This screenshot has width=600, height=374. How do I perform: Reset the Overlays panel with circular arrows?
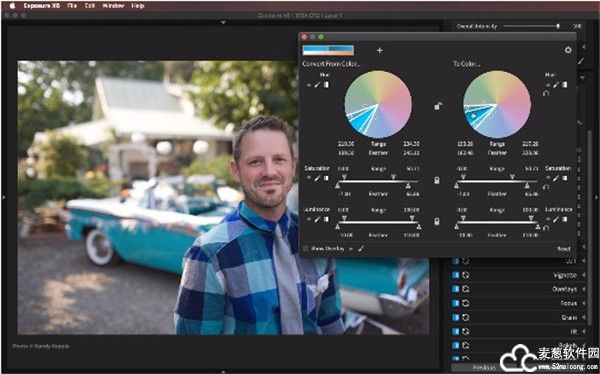466,289
